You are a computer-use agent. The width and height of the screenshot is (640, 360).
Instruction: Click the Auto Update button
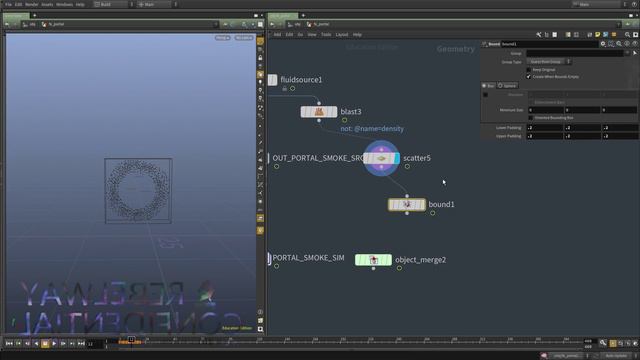(616, 356)
